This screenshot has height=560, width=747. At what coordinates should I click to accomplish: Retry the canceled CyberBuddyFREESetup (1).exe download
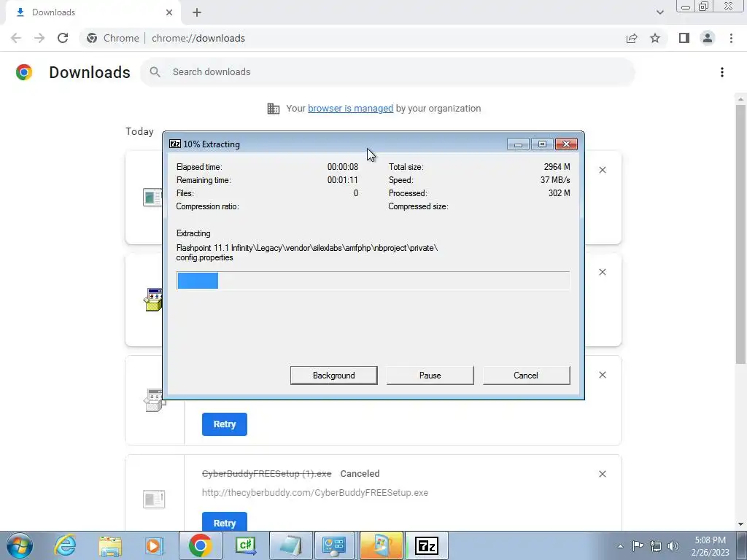tap(225, 522)
